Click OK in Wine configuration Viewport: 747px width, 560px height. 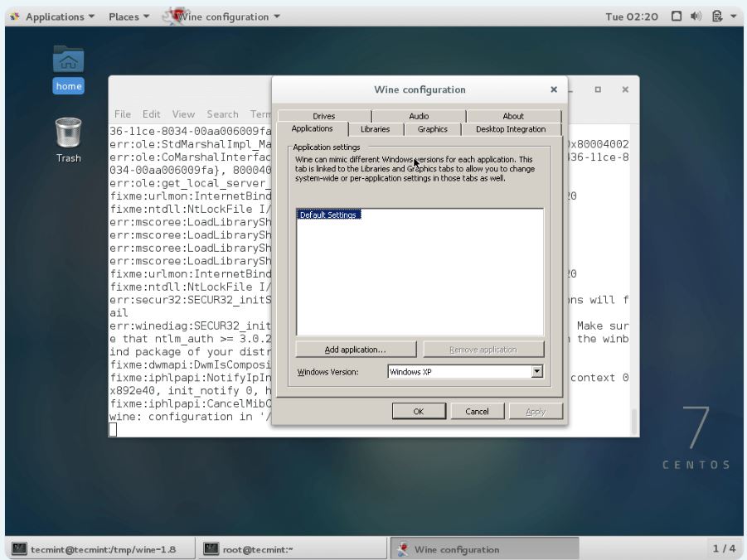[419, 412]
